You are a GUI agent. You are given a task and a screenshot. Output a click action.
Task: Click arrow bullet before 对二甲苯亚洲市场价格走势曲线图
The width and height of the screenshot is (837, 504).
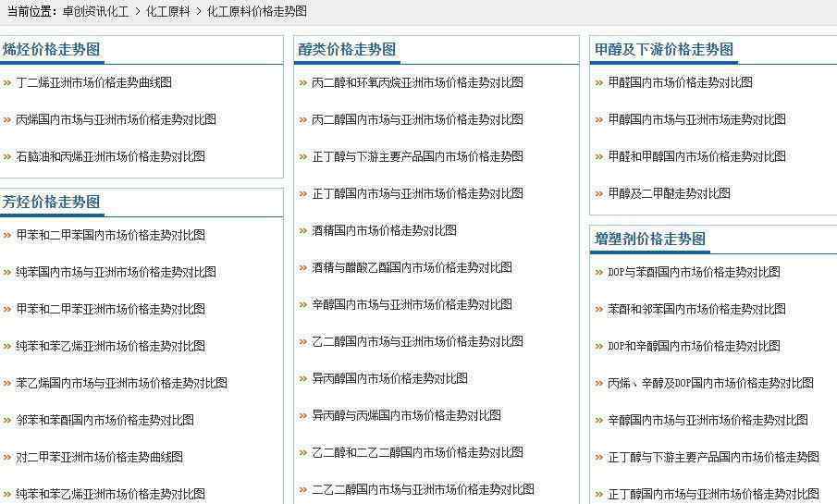tap(7, 457)
